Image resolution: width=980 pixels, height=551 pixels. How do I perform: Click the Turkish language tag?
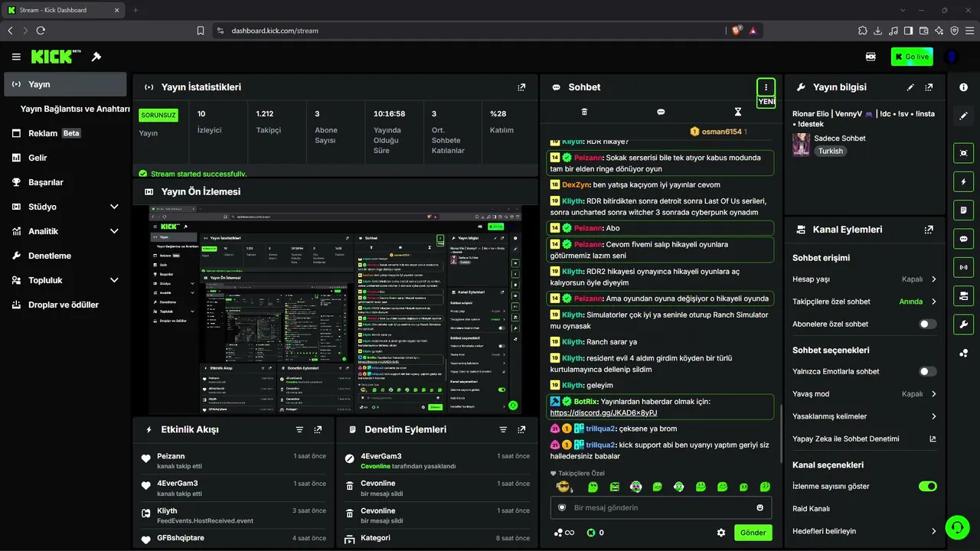pyautogui.click(x=831, y=152)
